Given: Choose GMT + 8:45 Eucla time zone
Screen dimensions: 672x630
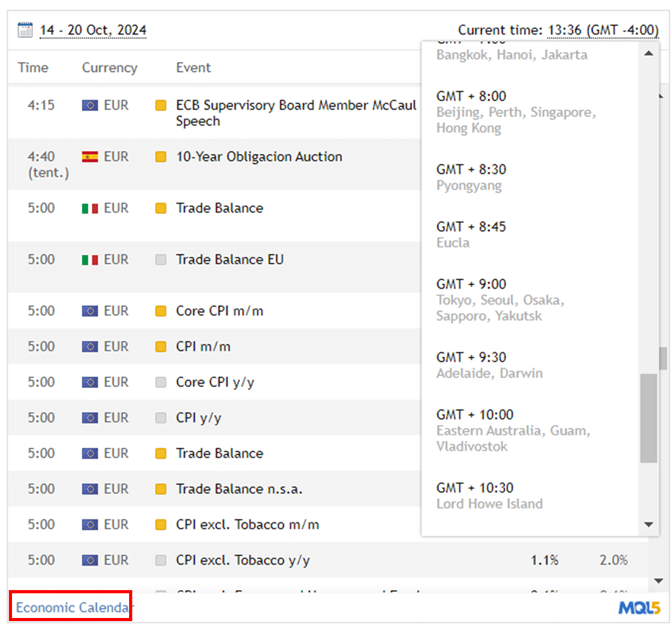Looking at the screenshot, I should pos(471,235).
